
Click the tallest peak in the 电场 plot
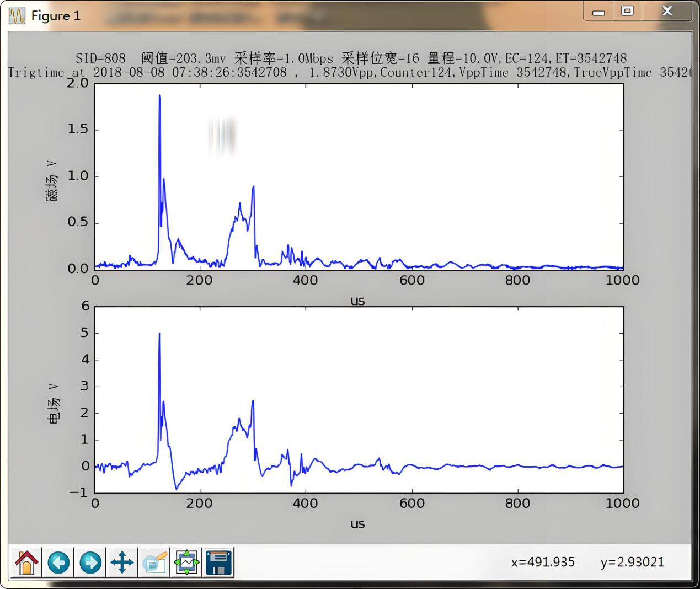[159, 334]
